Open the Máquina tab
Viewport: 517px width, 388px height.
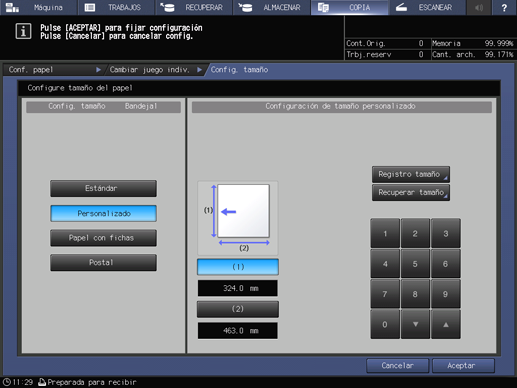39,7
